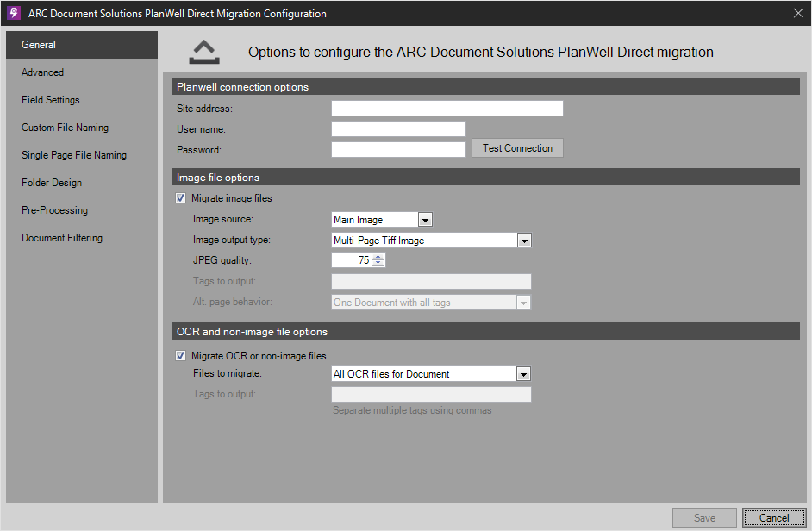Image resolution: width=812 pixels, height=531 pixels.
Task: Focus the User name input field
Action: [x=398, y=129]
